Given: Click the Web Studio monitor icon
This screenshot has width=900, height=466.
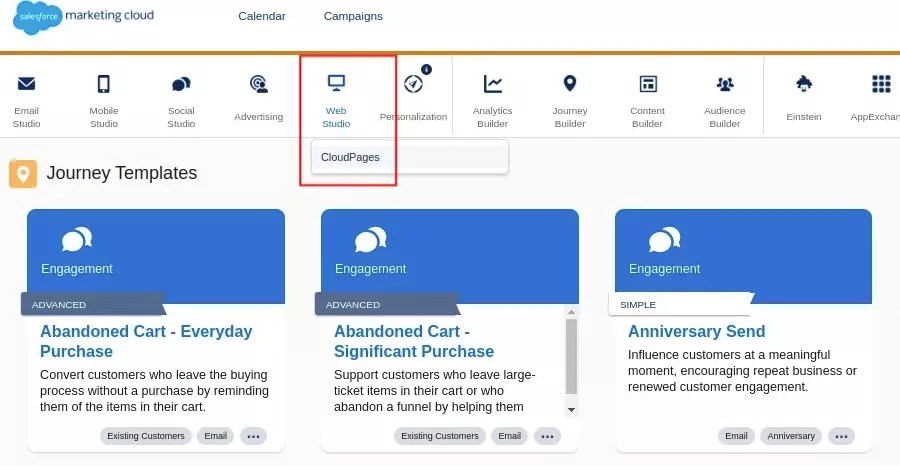Looking at the screenshot, I should click(x=336, y=83).
